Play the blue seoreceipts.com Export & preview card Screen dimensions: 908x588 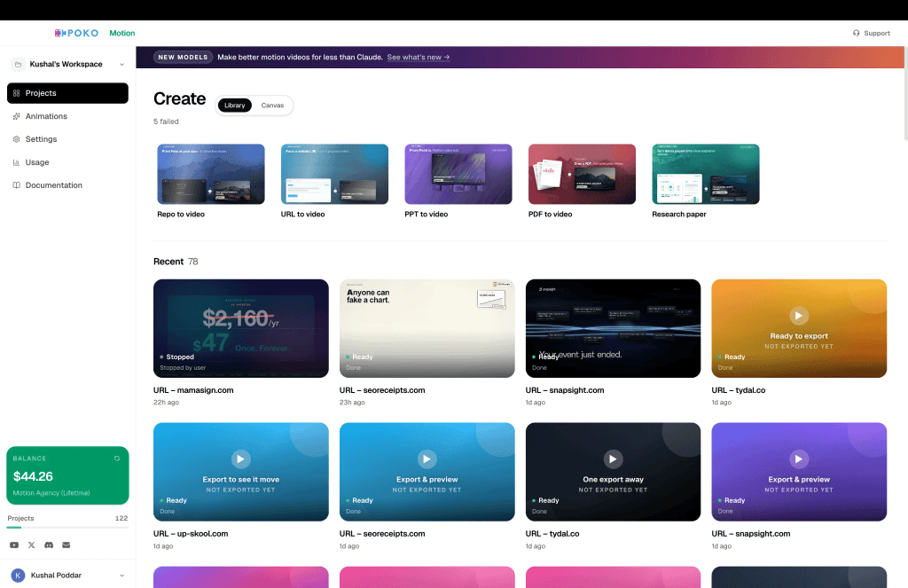[427, 459]
